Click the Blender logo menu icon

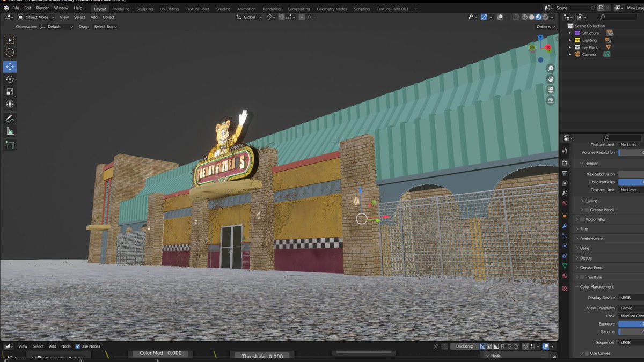coord(5,8)
